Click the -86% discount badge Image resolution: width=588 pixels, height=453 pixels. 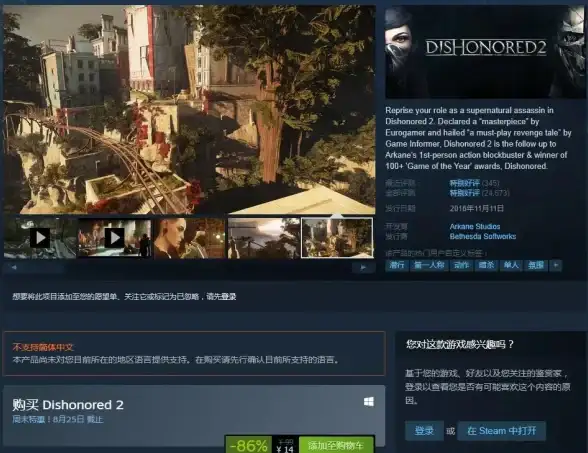point(249,445)
